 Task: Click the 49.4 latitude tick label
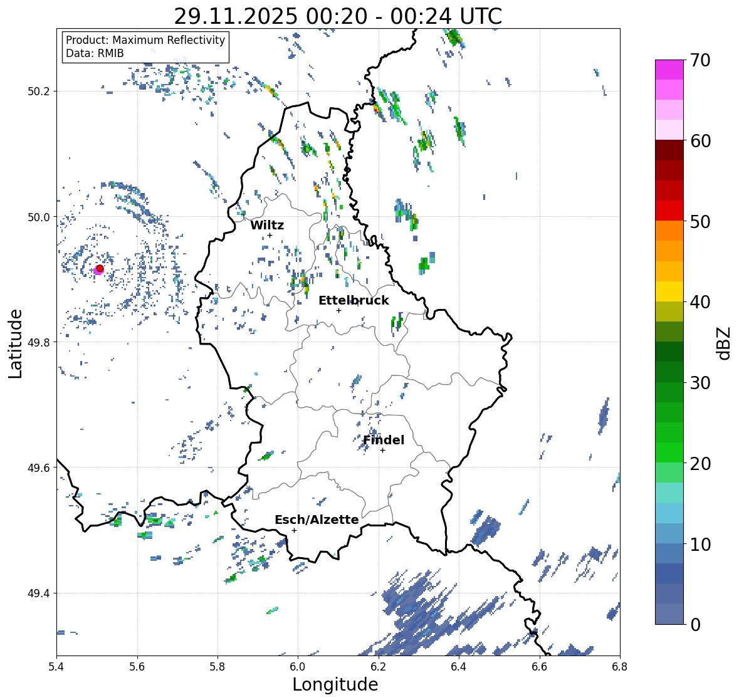39,593
